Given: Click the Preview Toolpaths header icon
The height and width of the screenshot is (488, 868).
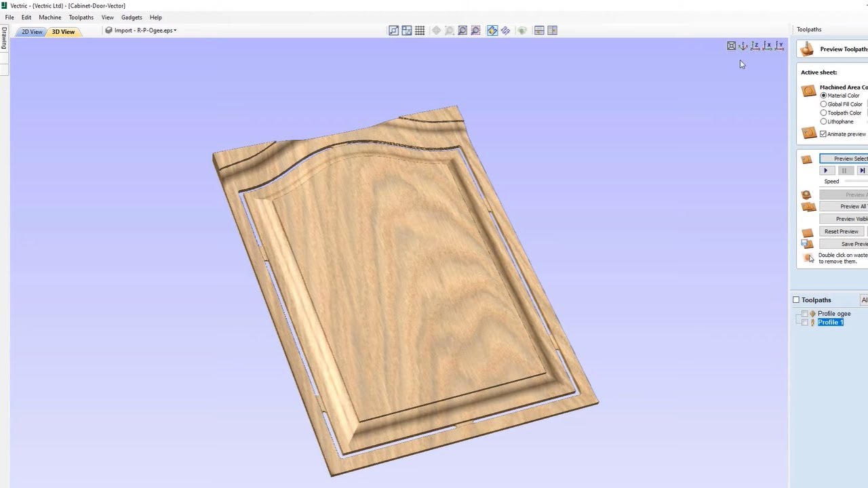Looking at the screenshot, I should (806, 49).
